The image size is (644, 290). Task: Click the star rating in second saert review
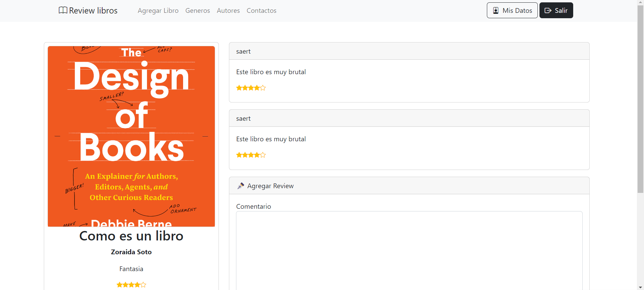pos(251,155)
